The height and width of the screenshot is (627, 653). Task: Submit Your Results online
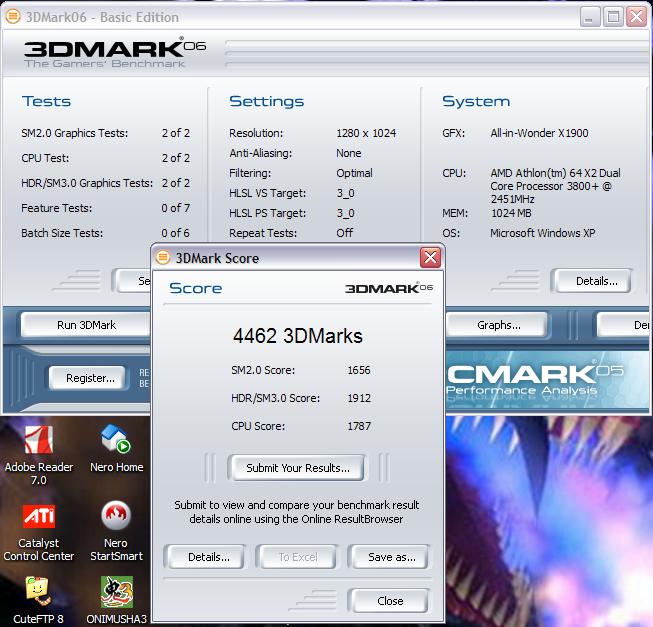coord(298,468)
